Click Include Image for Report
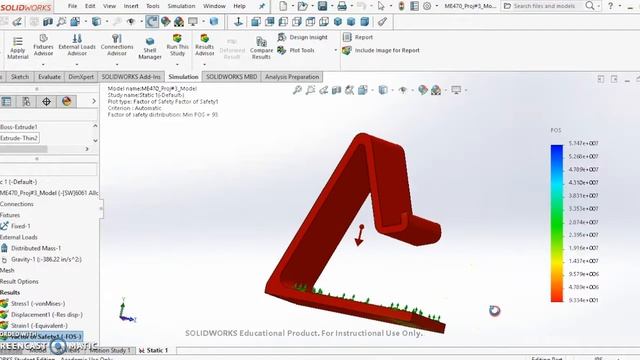Image resolution: width=640 pixels, height=360 pixels. coord(381,50)
